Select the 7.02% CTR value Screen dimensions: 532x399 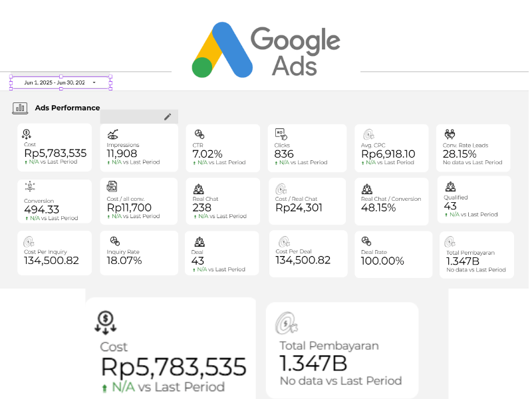(x=207, y=154)
